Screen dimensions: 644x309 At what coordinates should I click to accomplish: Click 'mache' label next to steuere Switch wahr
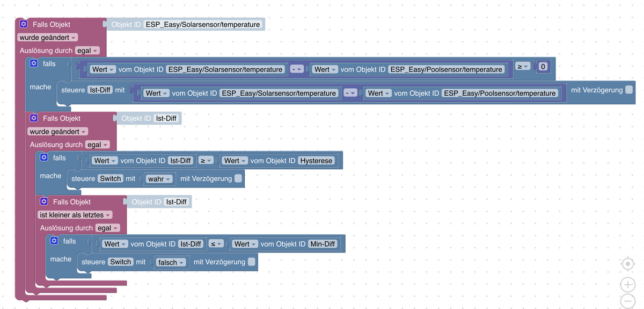50,176
